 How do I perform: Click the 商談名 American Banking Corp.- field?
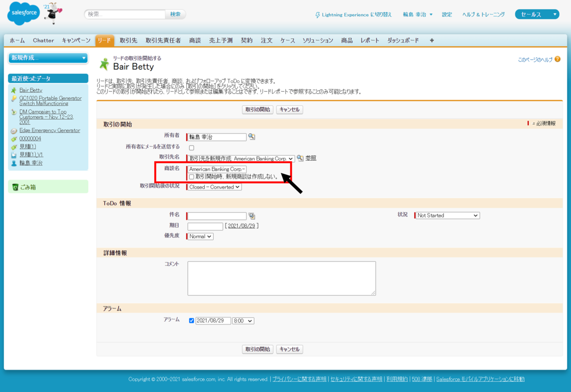[217, 169]
